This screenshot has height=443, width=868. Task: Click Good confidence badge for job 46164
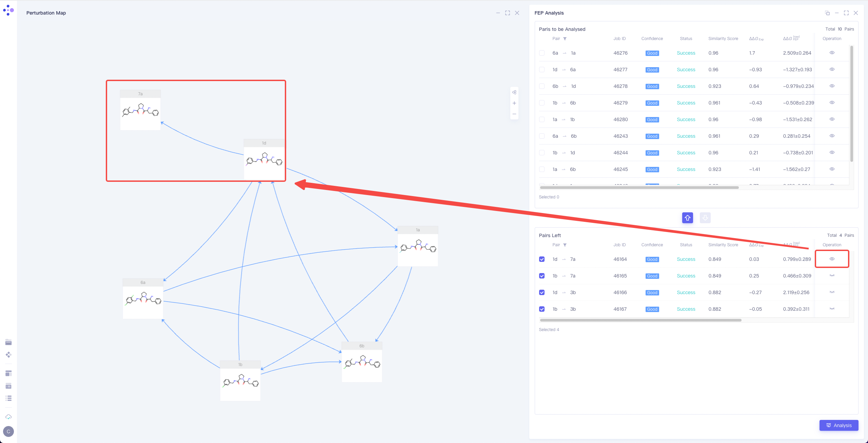coord(652,259)
